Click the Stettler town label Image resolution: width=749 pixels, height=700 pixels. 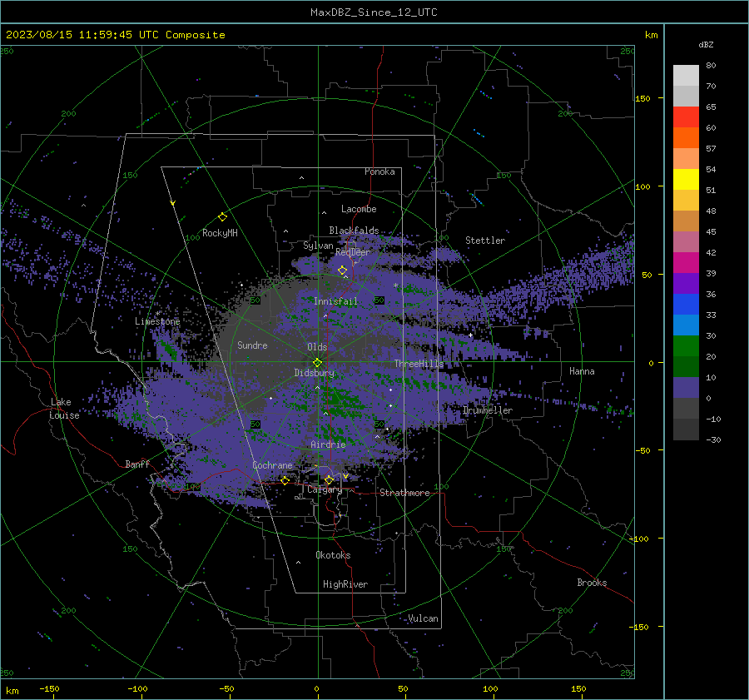pos(485,241)
